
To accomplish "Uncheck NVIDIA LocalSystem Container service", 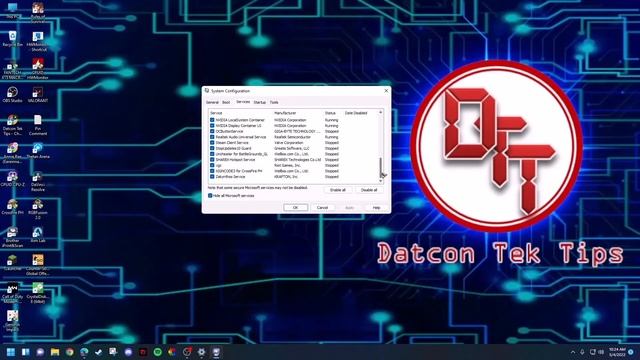I will click(x=212, y=120).
